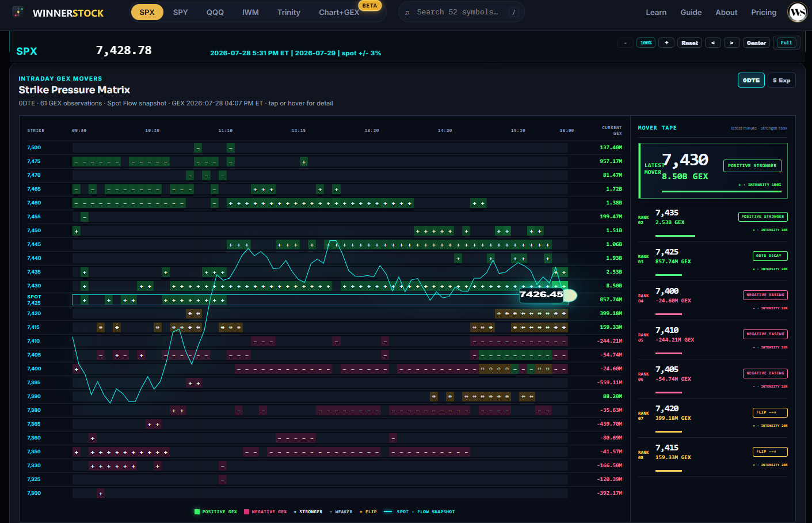Click the -559.11M current GEX value
This screenshot has height=523, width=812.
(609, 382)
